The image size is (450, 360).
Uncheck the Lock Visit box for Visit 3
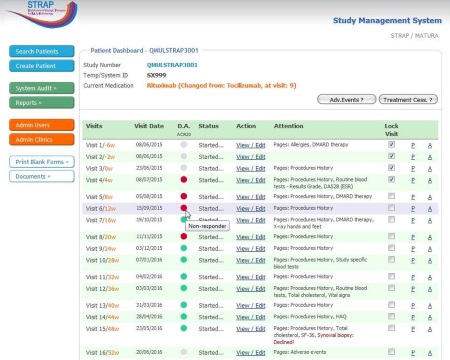pos(392,168)
